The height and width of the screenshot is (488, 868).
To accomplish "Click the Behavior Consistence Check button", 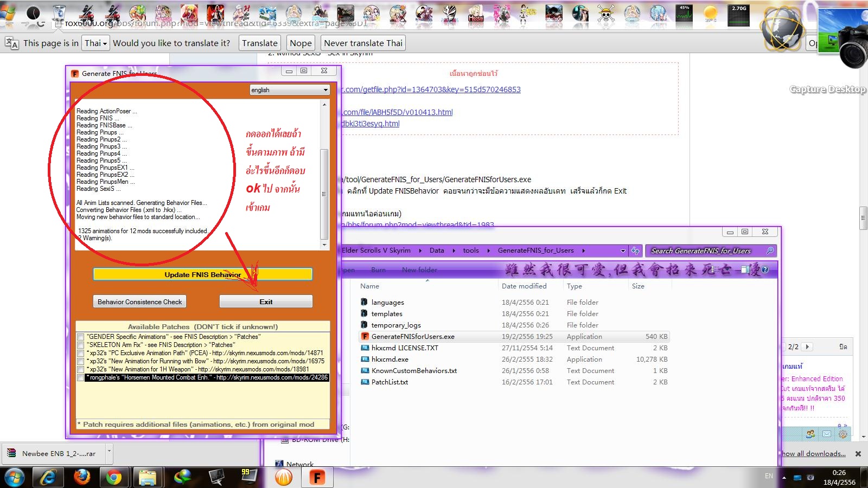I will point(140,301).
